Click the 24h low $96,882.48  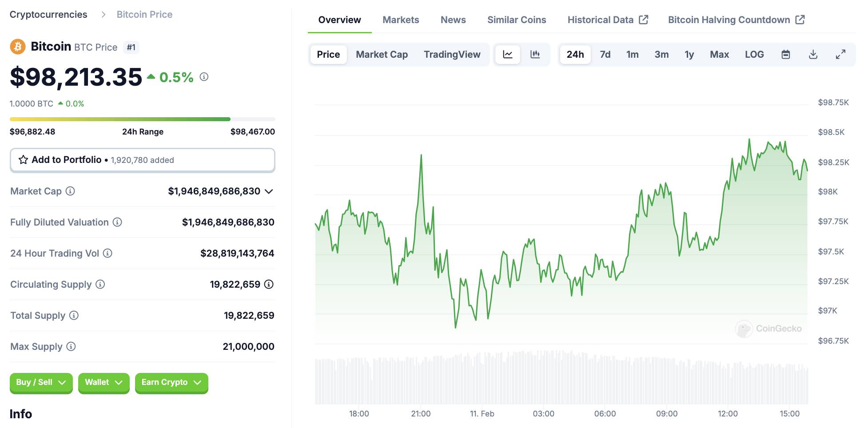coord(32,132)
